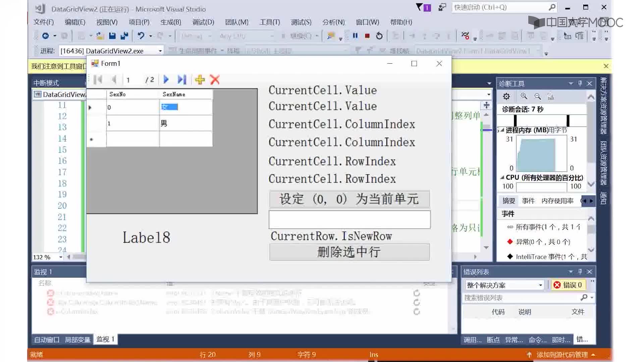
Task: Open the 诊断工具 window position dropdown arrow
Action: click(571, 83)
